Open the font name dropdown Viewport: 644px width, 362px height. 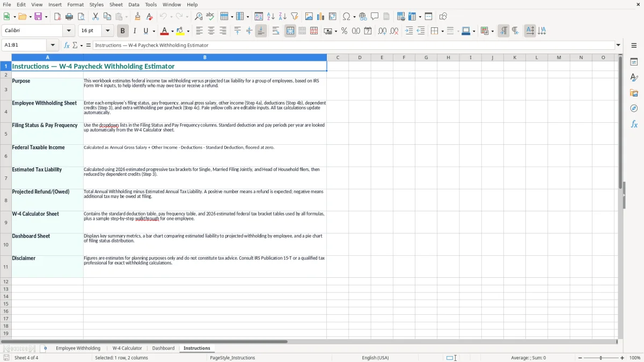click(69, 31)
